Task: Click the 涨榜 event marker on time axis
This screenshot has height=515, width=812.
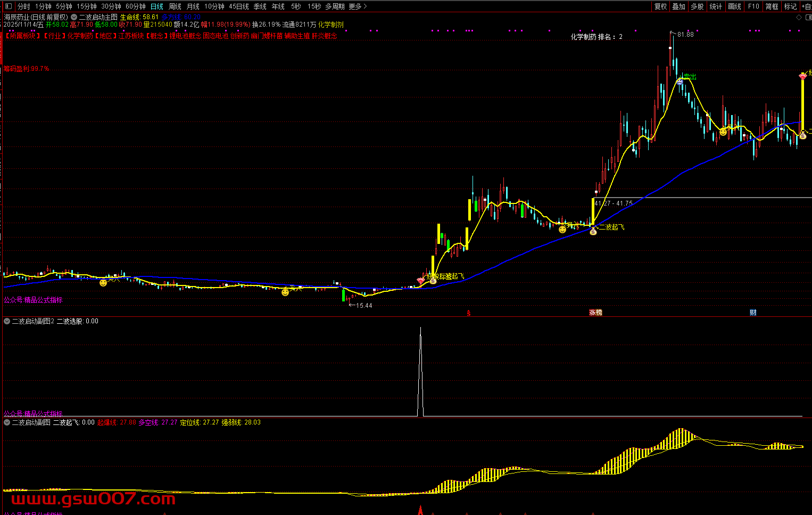Action: pos(595,313)
